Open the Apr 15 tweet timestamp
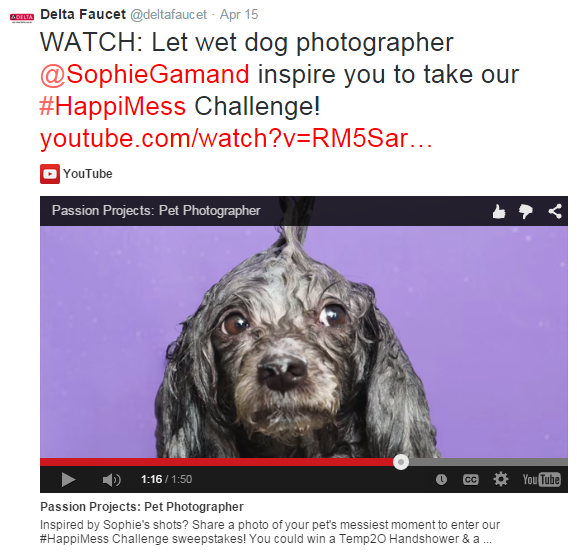Screen dimensions: 577x553 coord(239,15)
